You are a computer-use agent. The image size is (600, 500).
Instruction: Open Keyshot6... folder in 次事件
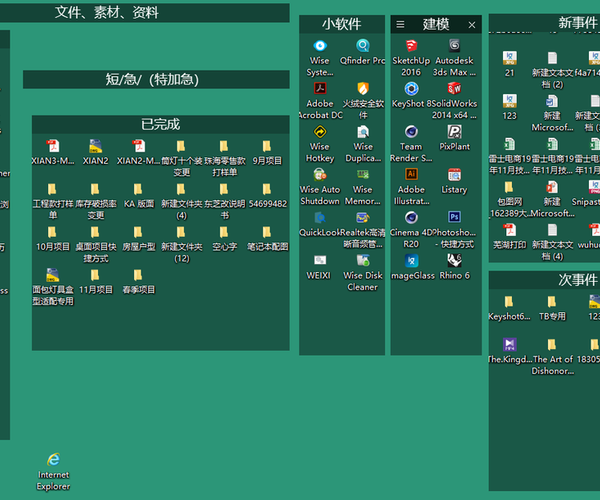(510, 302)
